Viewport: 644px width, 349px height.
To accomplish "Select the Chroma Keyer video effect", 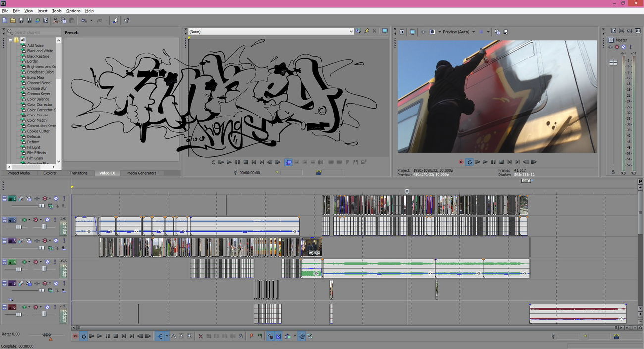I will [38, 94].
